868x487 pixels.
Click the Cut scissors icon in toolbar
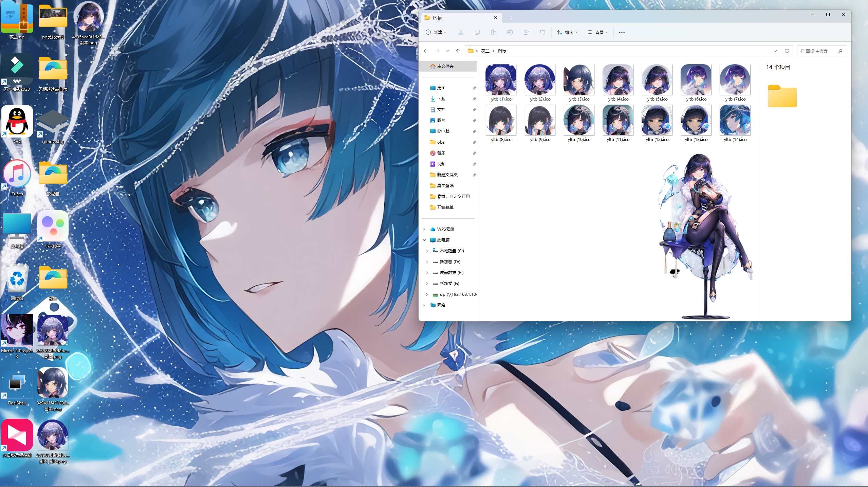[x=461, y=32]
